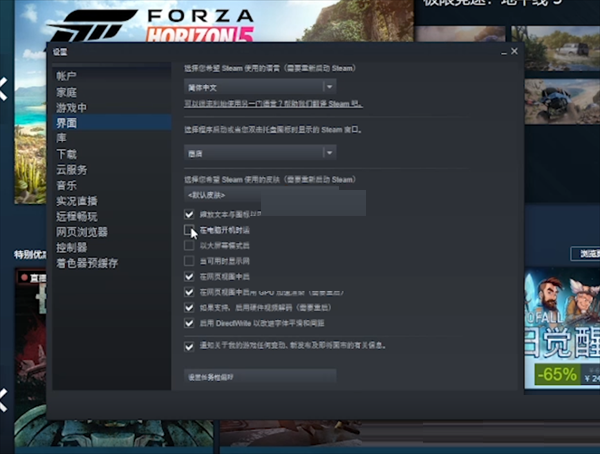Go to 控制器 settings

[x=71, y=247]
